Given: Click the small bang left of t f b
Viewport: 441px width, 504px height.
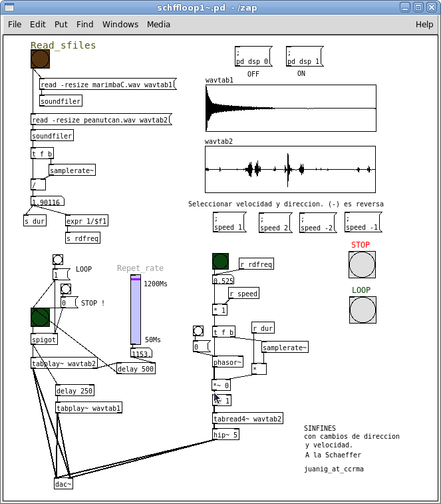Looking at the screenshot, I should click(x=198, y=331).
